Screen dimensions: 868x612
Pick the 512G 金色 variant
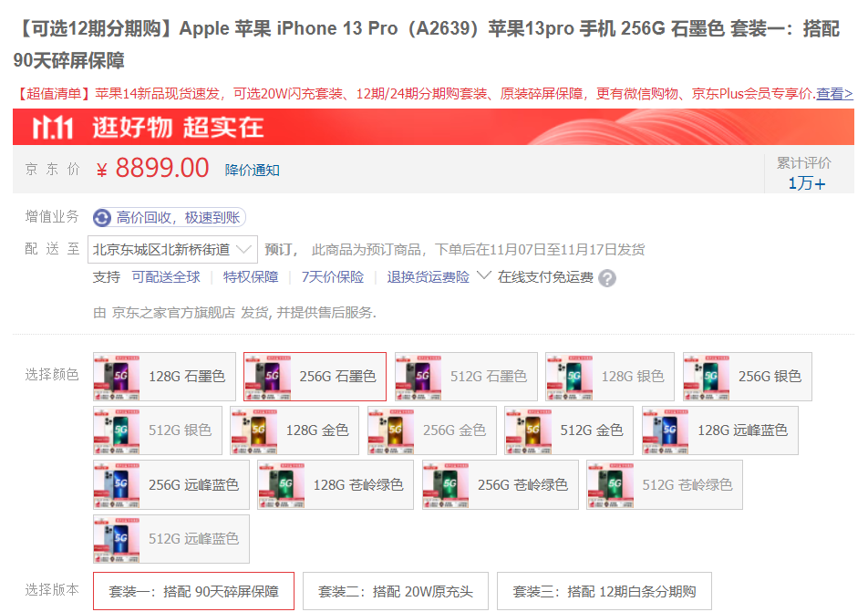569,430
